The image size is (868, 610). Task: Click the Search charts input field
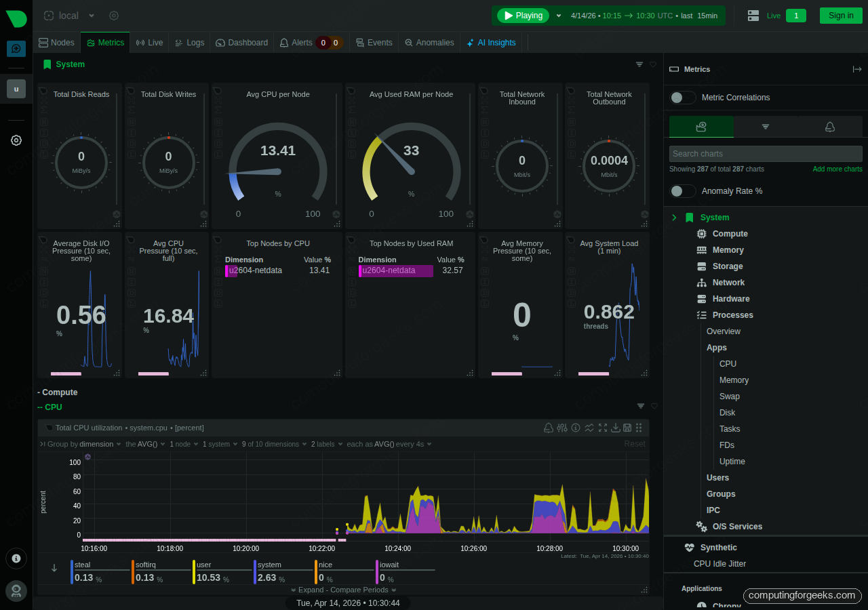pyautogui.click(x=765, y=153)
